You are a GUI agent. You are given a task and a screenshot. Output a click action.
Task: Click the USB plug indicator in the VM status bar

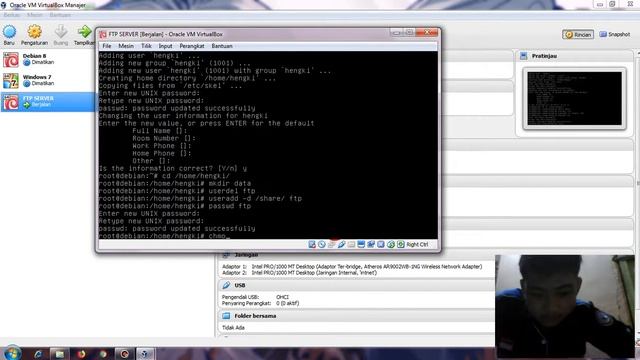341,244
